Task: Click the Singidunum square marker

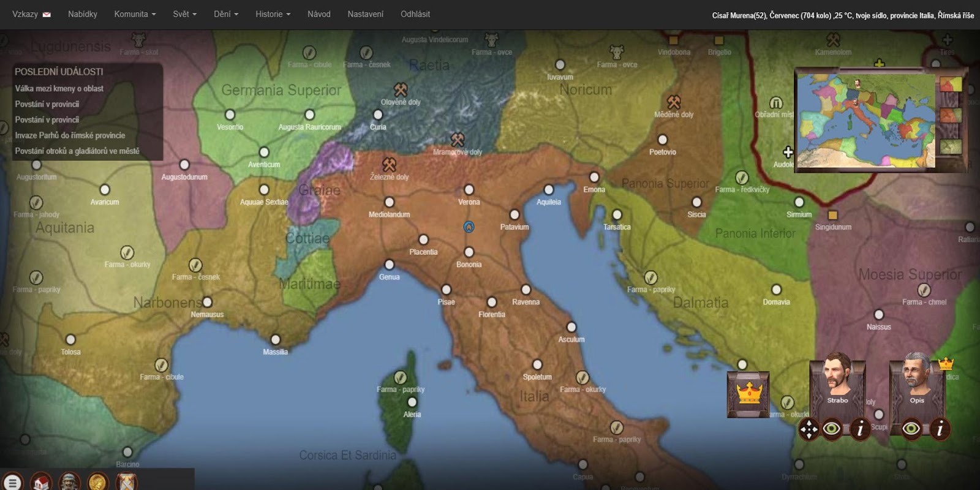Action: [x=832, y=215]
